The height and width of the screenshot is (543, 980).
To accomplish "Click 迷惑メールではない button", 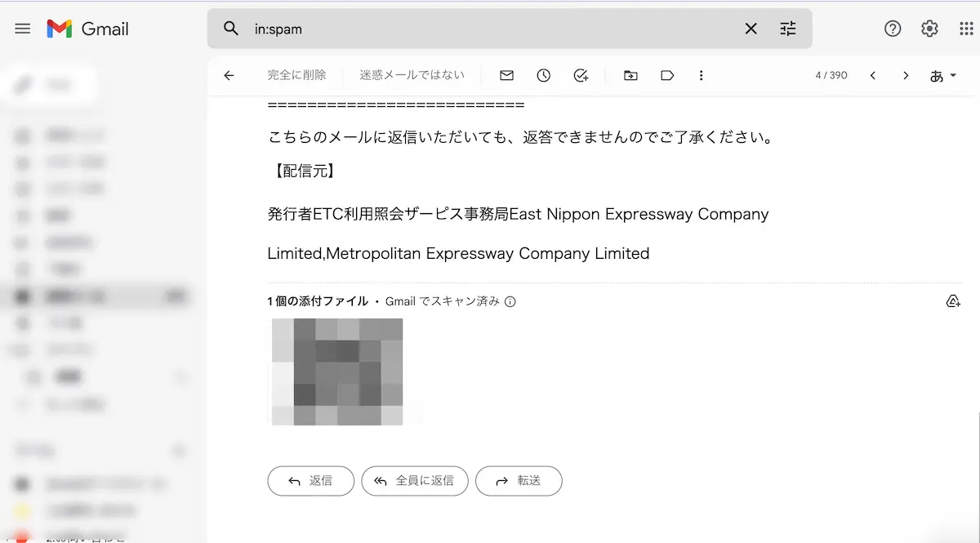I will pos(412,75).
